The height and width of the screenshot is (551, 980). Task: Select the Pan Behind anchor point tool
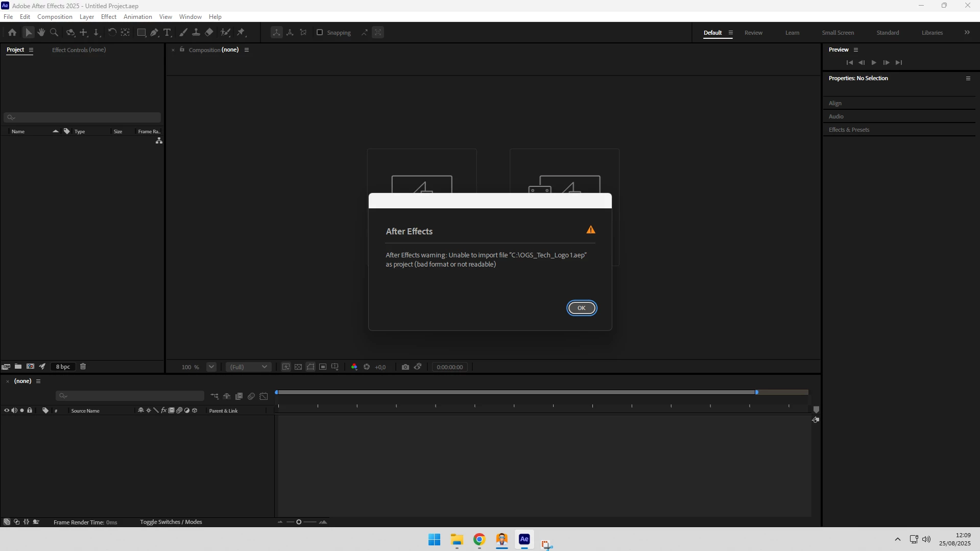(125, 33)
